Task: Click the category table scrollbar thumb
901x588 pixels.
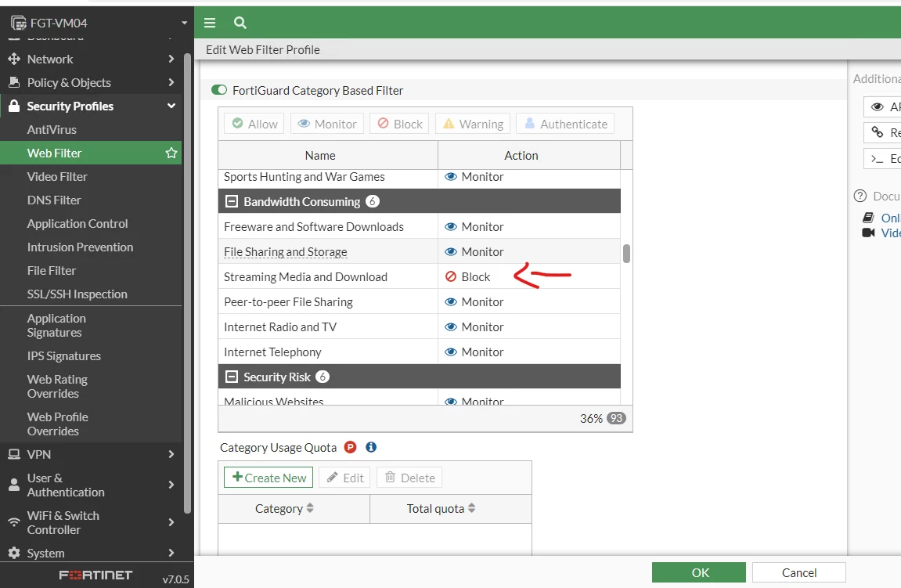Action: tap(626, 254)
